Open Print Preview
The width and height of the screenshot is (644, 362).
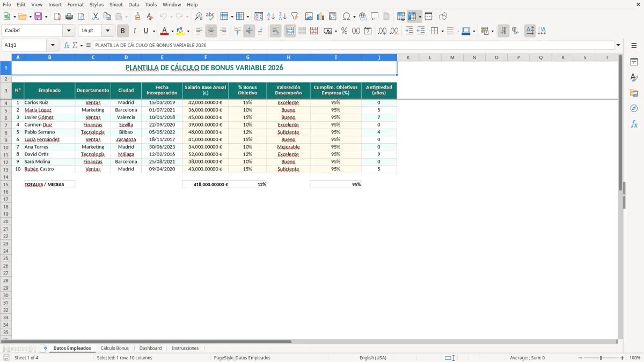81,17
